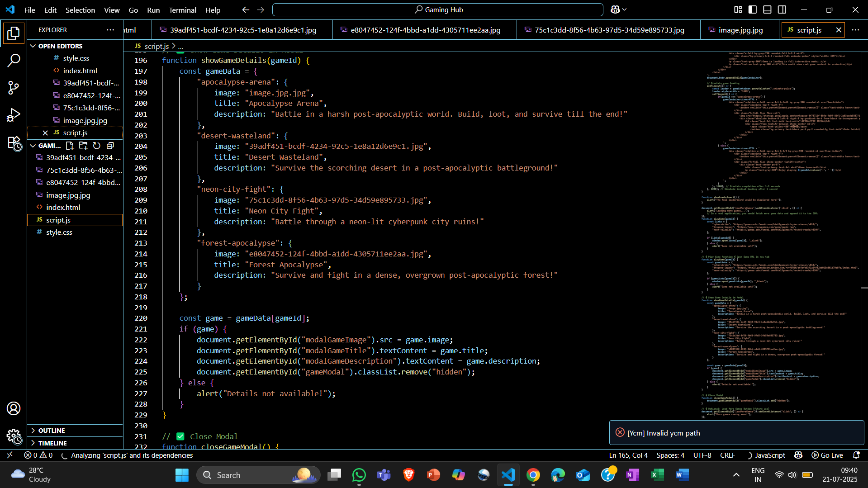Open the Manage settings gear

pyautogui.click(x=14, y=436)
